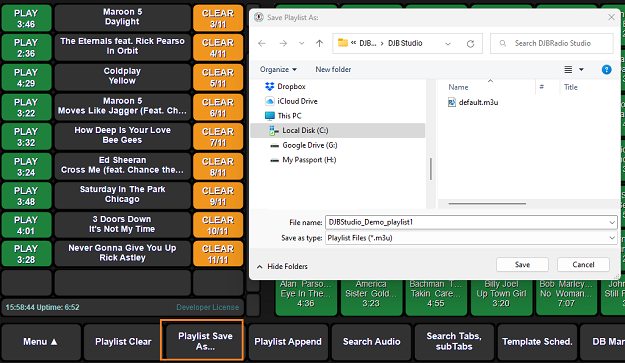The height and width of the screenshot is (363, 625).
Task: Open Template Sched. from bottom bar
Action: pos(537,342)
